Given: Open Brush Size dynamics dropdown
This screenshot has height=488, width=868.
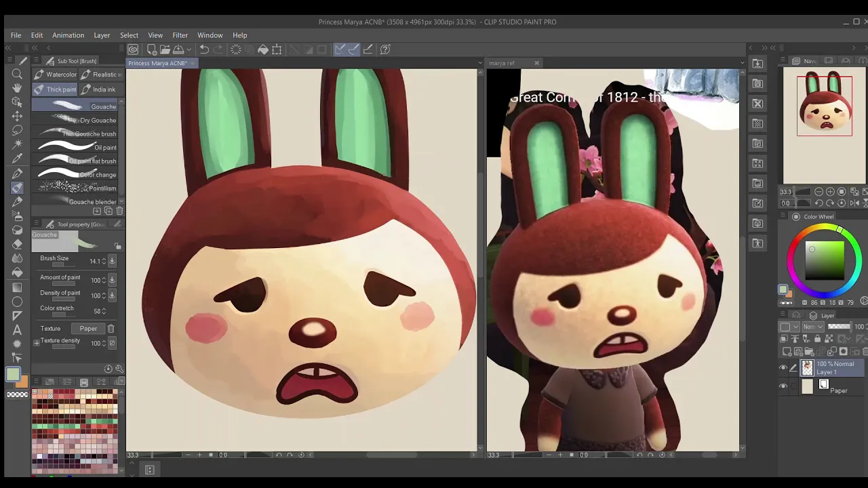Looking at the screenshot, I should [x=112, y=261].
